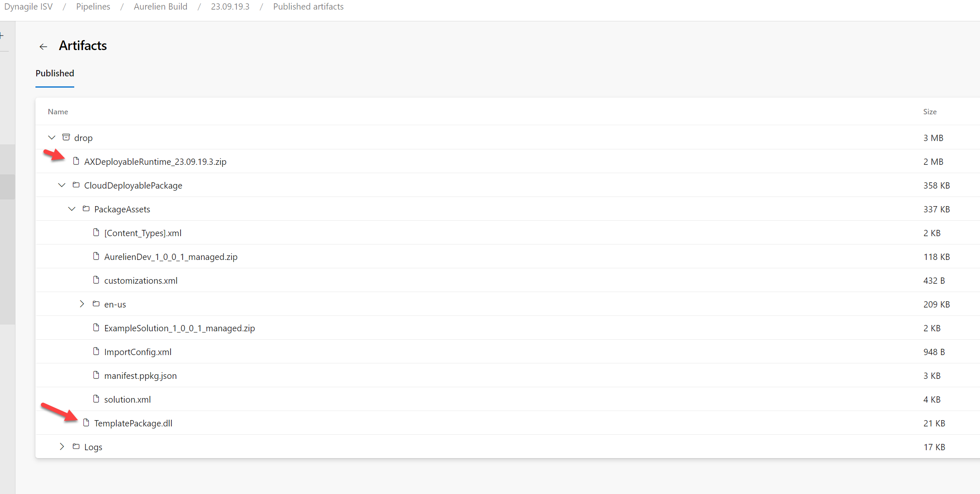This screenshot has width=980, height=494.
Task: Open build 23.09.19.3 breadcrumb link
Action: coord(230,7)
